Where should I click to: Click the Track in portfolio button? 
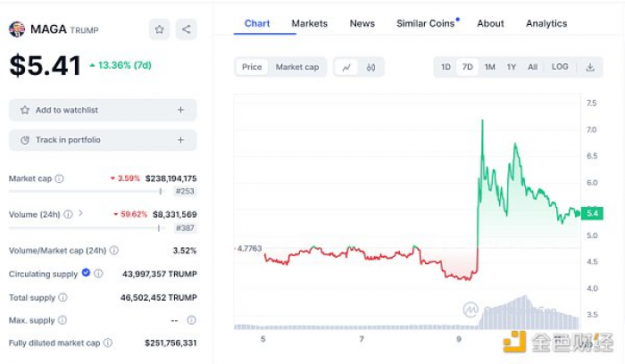point(103,140)
